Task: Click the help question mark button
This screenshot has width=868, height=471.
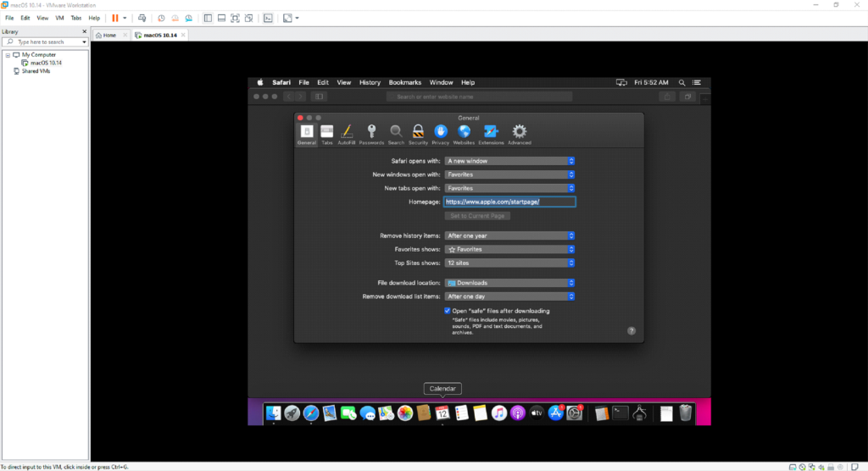Action: point(631,331)
